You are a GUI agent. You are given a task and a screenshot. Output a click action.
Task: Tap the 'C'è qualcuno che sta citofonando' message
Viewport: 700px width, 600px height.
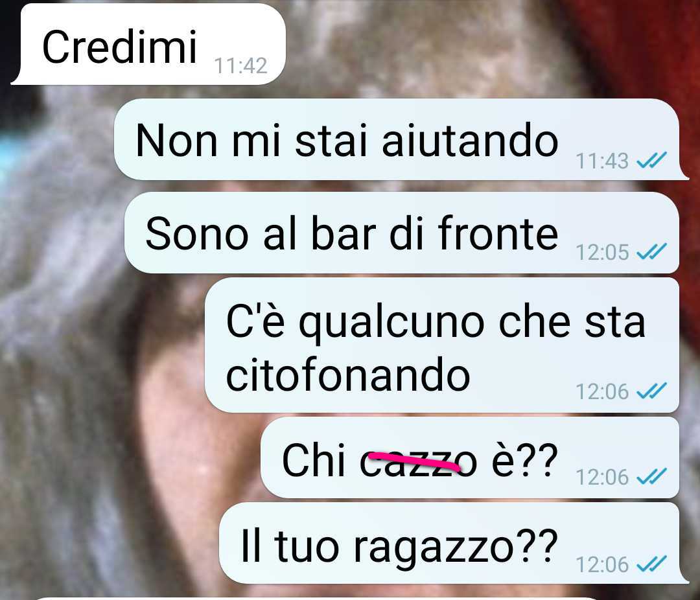442,345
